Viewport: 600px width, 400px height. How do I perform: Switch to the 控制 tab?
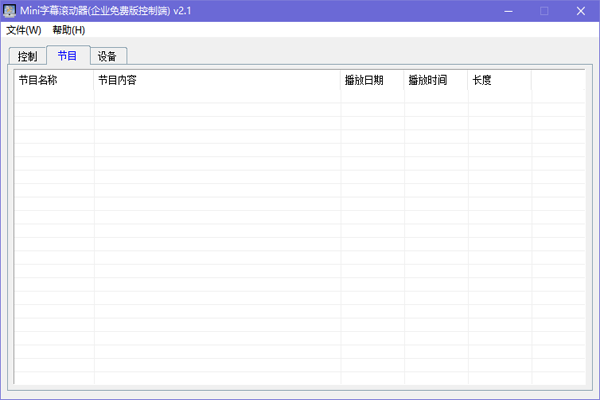coord(28,57)
